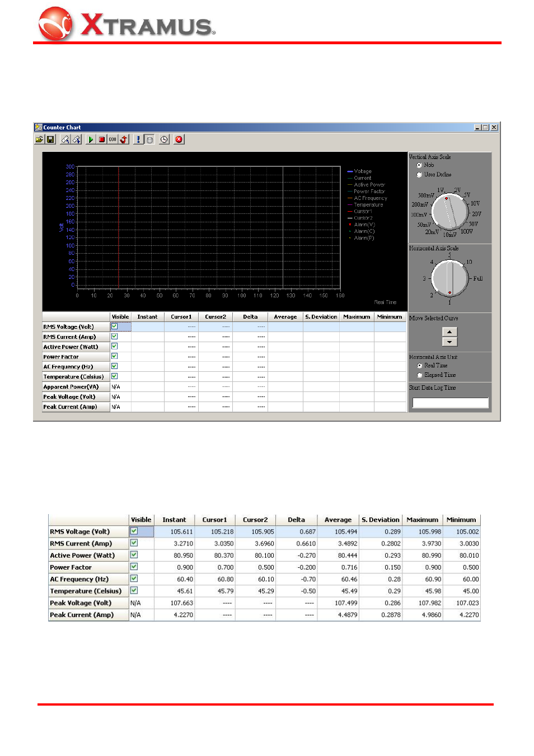The height and width of the screenshot is (756, 534).
Task: Click the floppy disk save icon
Action: [x=50, y=139]
